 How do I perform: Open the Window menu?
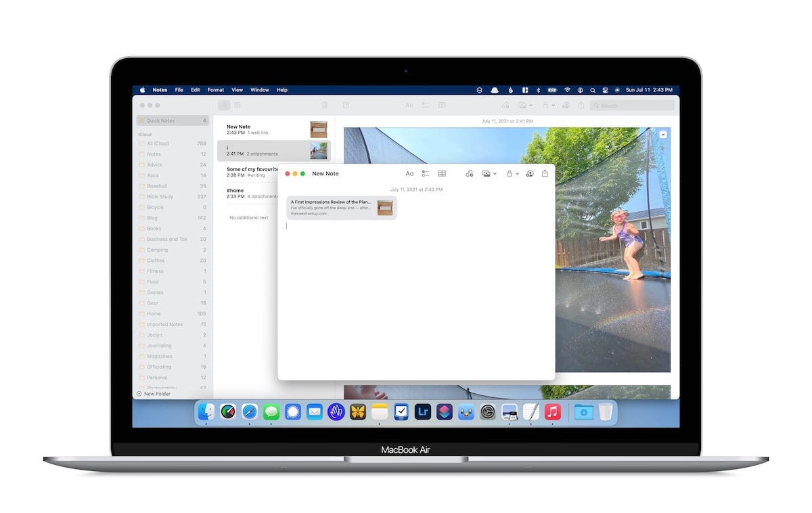point(260,90)
